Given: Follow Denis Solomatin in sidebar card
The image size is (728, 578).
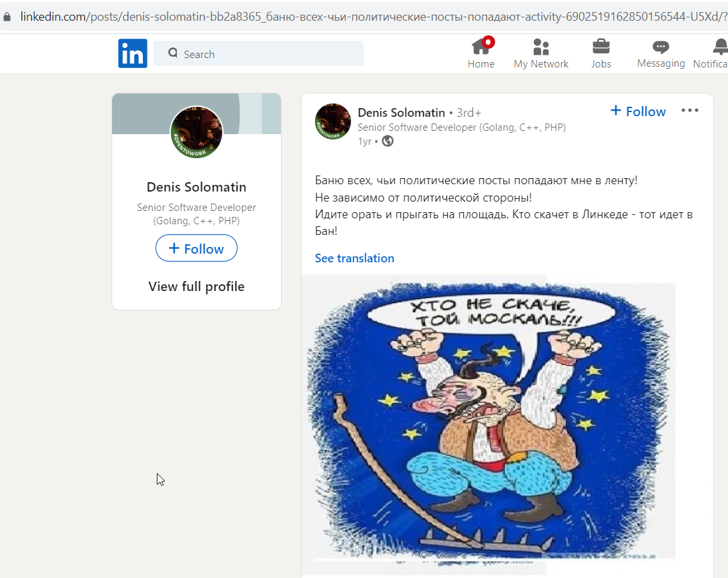Looking at the screenshot, I should [196, 248].
